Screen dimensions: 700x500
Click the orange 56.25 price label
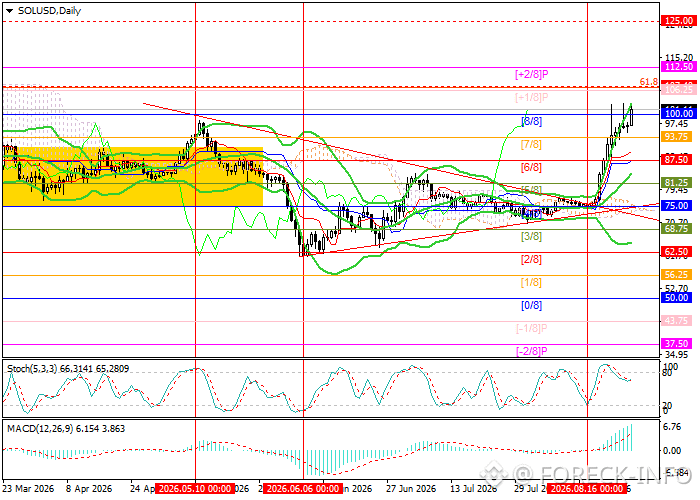coord(677,275)
